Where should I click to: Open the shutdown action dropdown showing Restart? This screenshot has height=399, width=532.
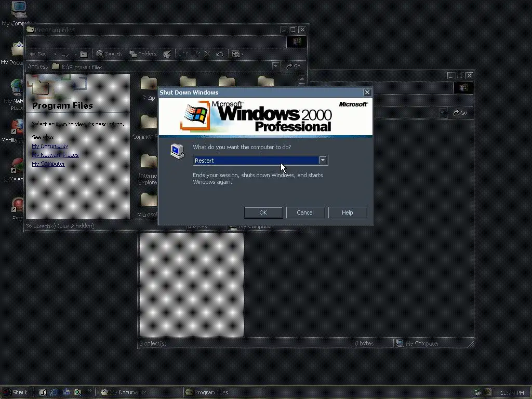[x=261, y=160]
